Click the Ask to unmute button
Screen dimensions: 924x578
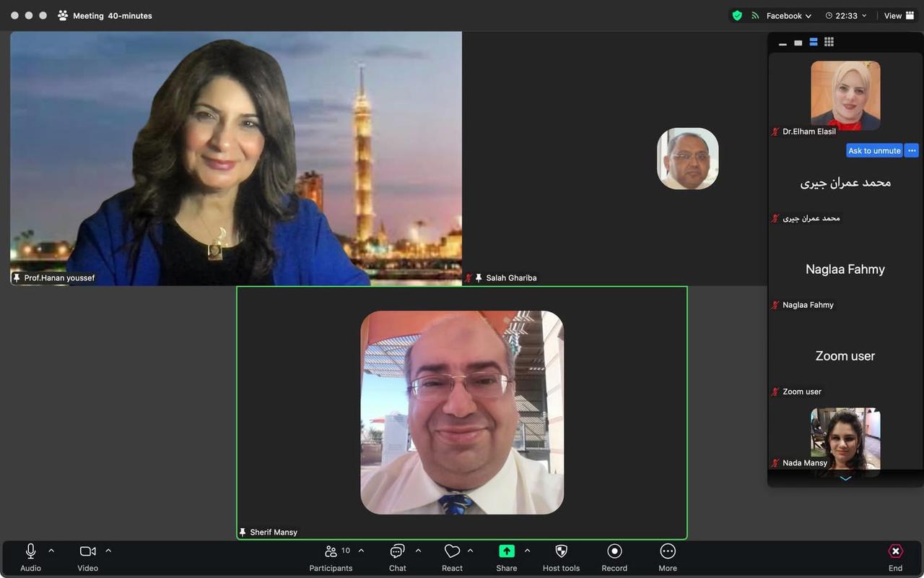(x=874, y=151)
